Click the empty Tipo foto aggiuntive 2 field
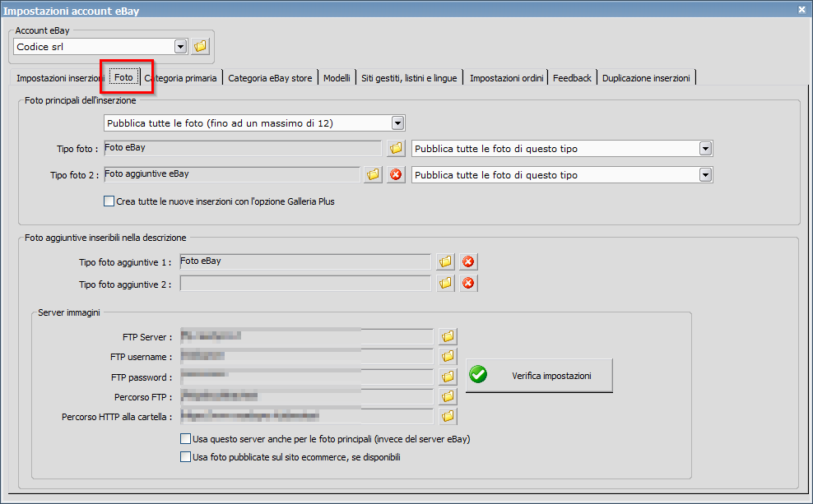 (305, 284)
